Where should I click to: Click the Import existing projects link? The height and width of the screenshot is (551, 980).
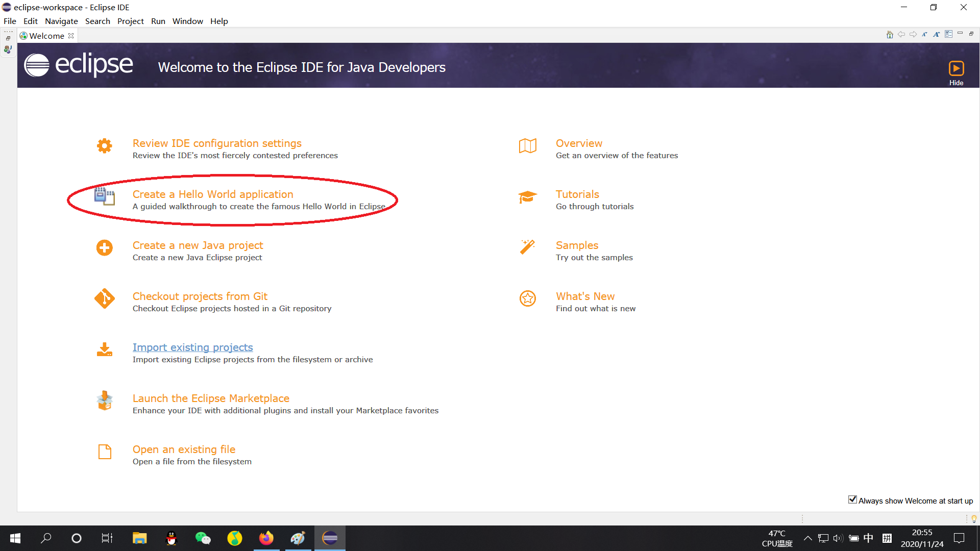click(192, 347)
